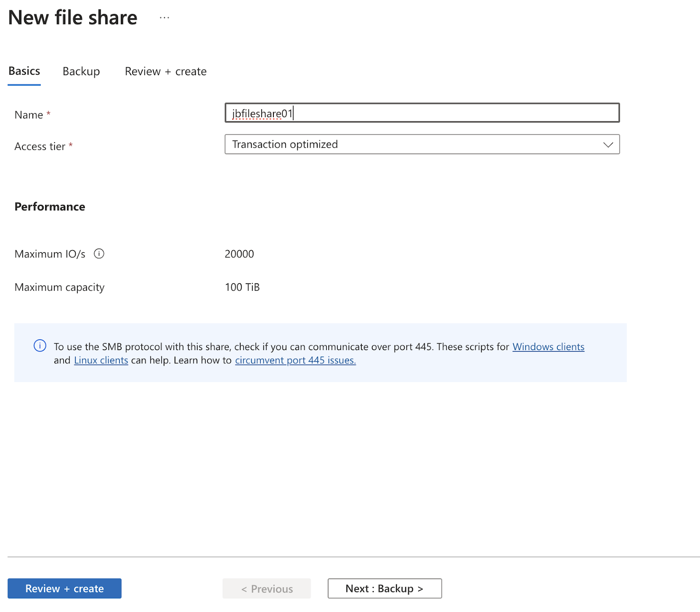The height and width of the screenshot is (612, 700).
Task: Go to Next : Backup step
Action: pos(385,588)
